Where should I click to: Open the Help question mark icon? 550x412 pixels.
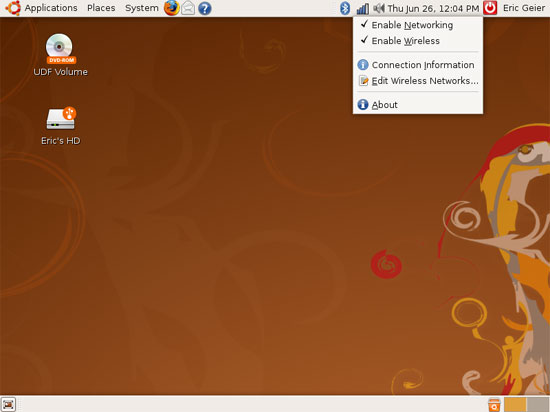pos(204,8)
